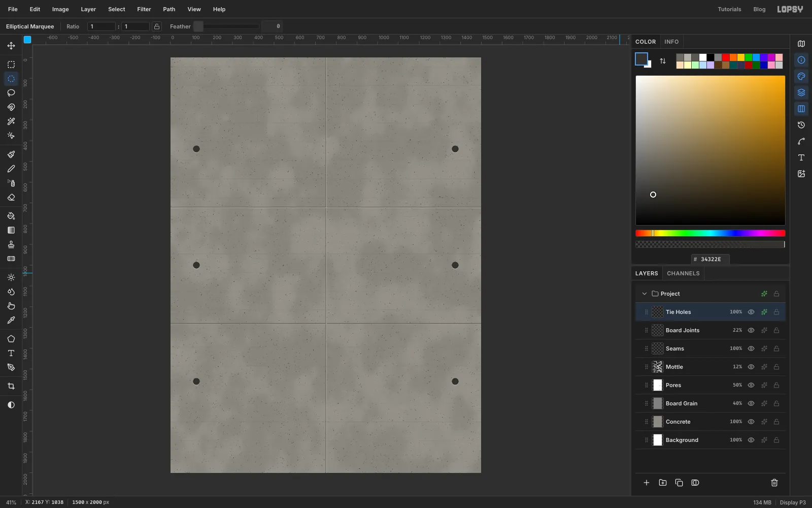Open the Blog link

point(759,9)
